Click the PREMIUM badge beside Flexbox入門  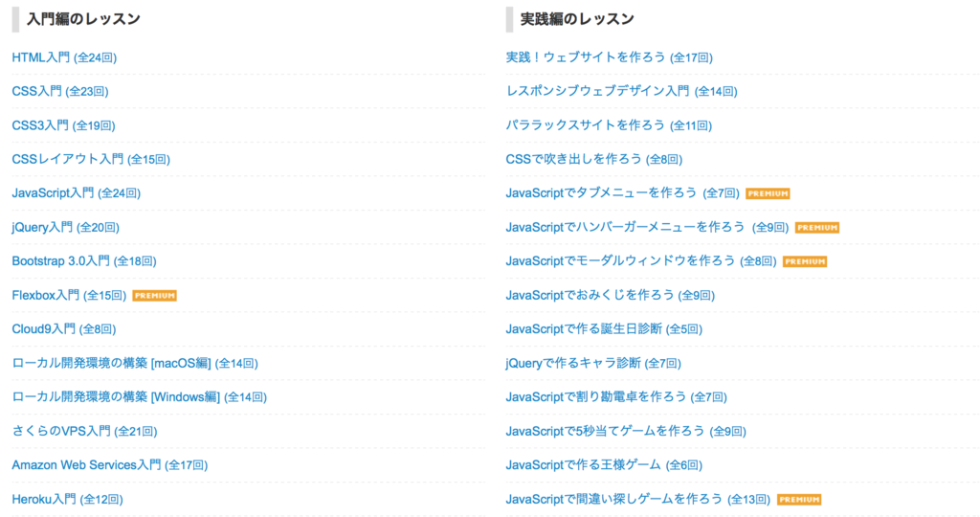tap(154, 296)
